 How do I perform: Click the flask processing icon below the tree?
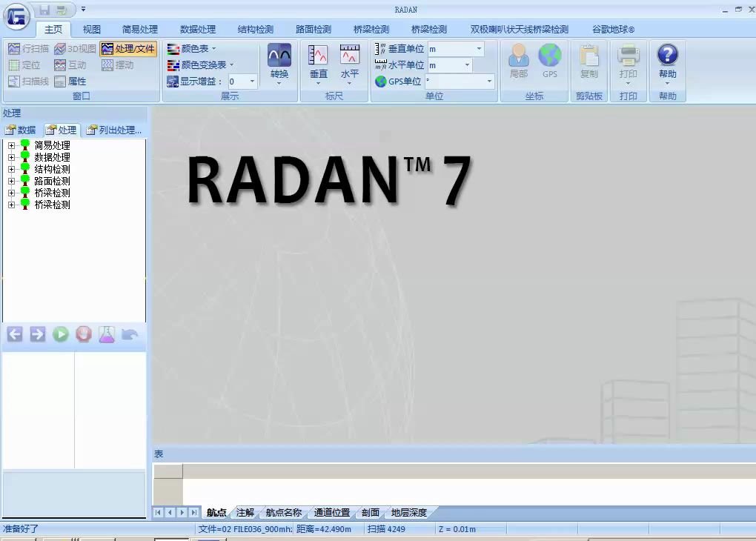tap(107, 334)
